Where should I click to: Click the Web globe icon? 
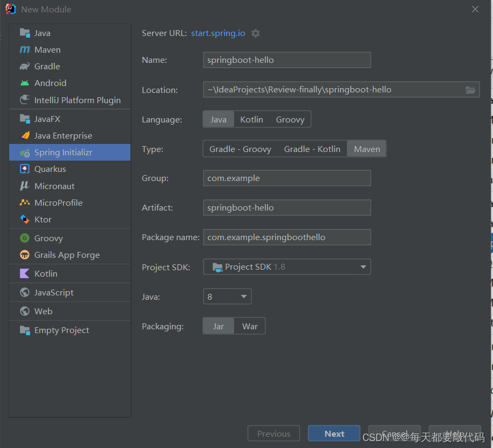coord(25,311)
